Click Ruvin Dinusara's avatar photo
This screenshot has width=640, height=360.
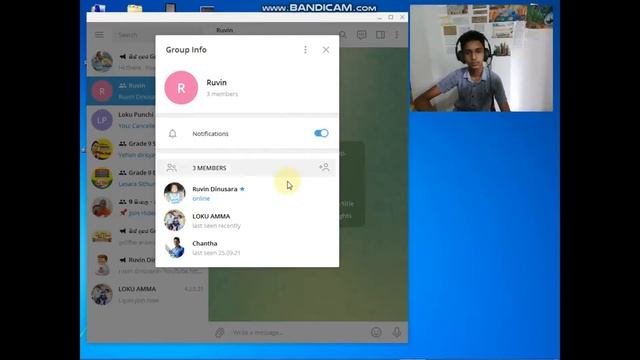[175, 193]
